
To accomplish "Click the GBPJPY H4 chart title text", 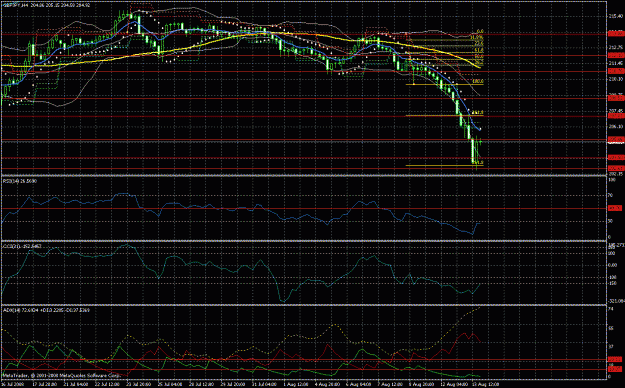I will point(46,6).
